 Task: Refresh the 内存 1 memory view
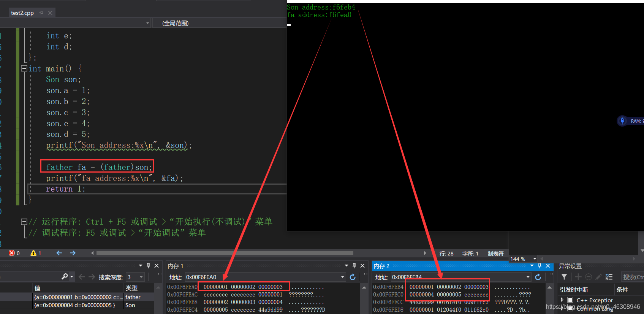point(353,277)
